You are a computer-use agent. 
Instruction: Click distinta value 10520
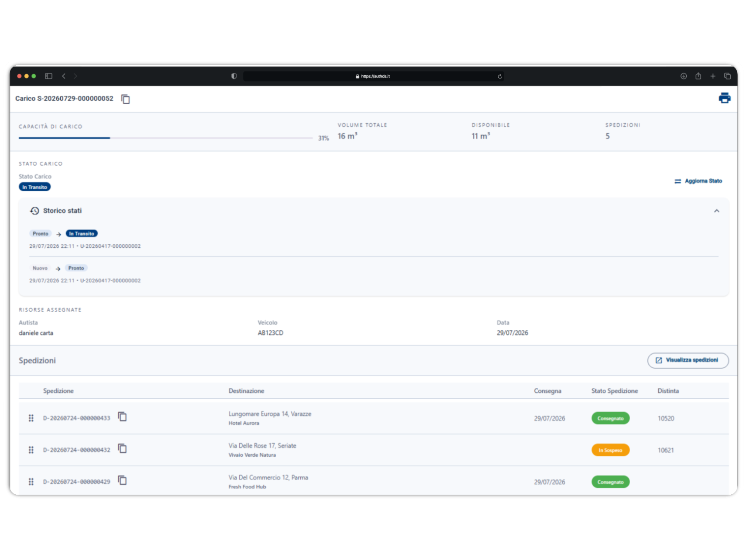point(666,418)
